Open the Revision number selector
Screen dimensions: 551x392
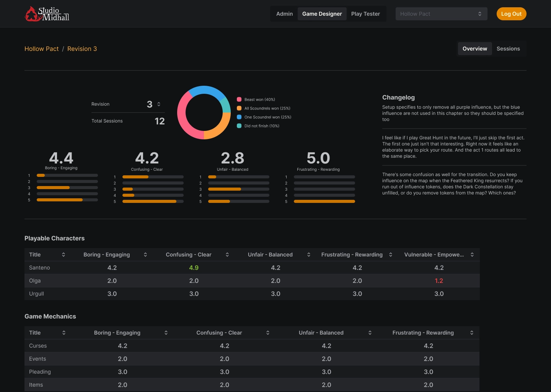pos(159,104)
